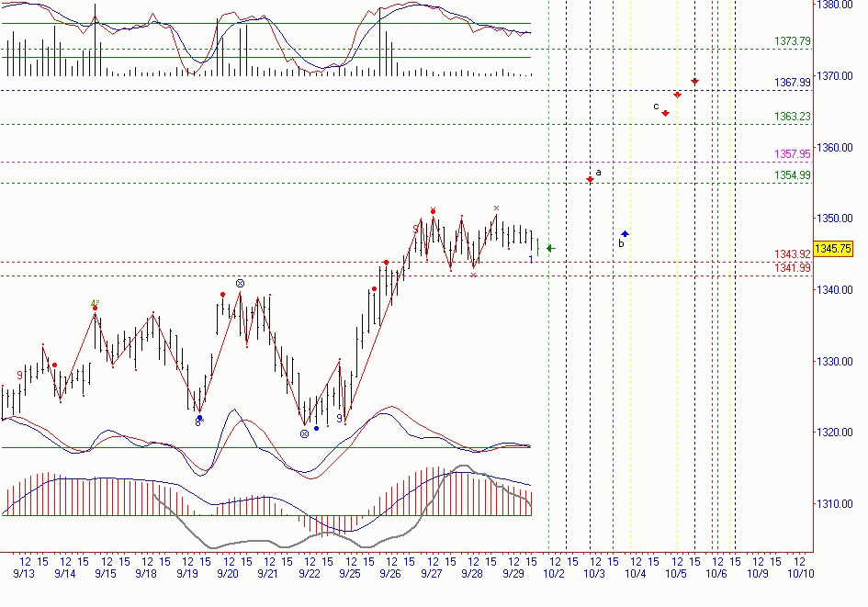Viewport: 868px width, 607px height.
Task: Select the 1367.99 blue level label
Action: (x=792, y=83)
